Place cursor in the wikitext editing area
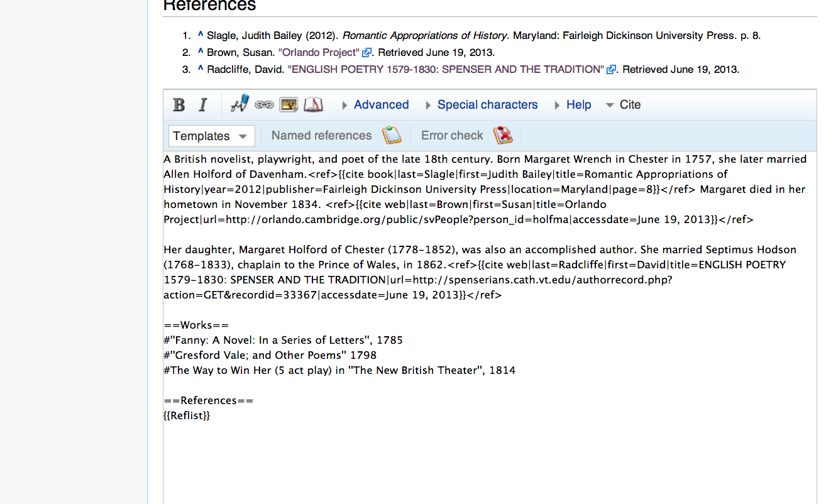 pyautogui.click(x=490, y=327)
